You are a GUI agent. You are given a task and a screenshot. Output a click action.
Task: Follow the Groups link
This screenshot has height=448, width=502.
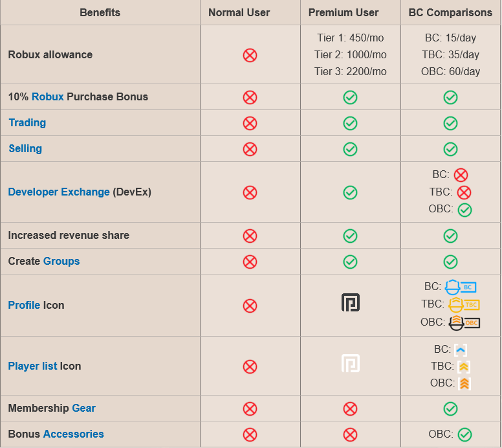click(61, 262)
